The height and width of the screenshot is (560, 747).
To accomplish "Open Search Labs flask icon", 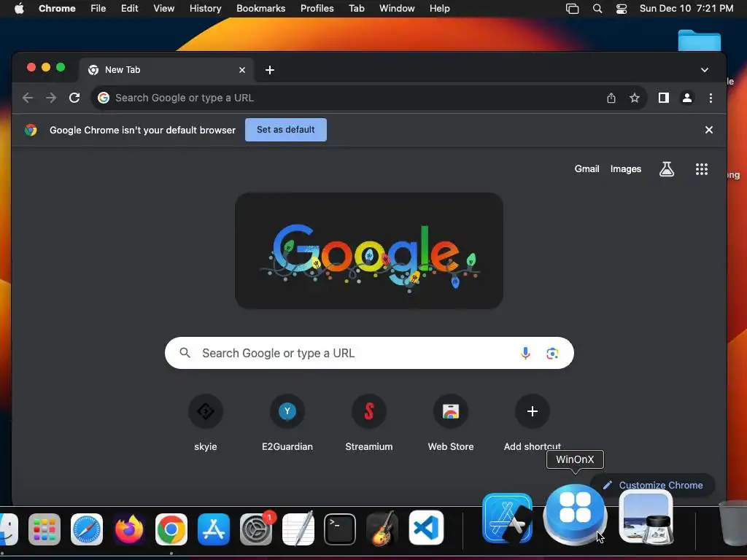I will [x=667, y=169].
